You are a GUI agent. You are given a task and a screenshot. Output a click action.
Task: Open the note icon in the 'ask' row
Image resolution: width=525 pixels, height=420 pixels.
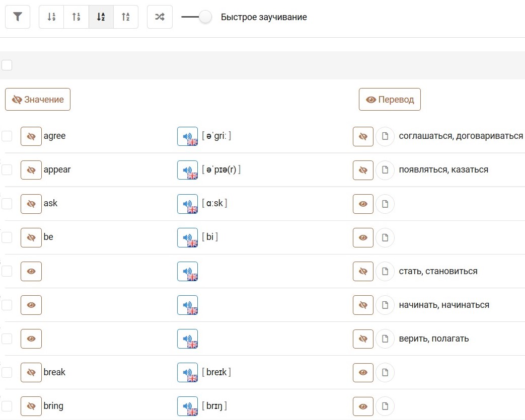385,204
